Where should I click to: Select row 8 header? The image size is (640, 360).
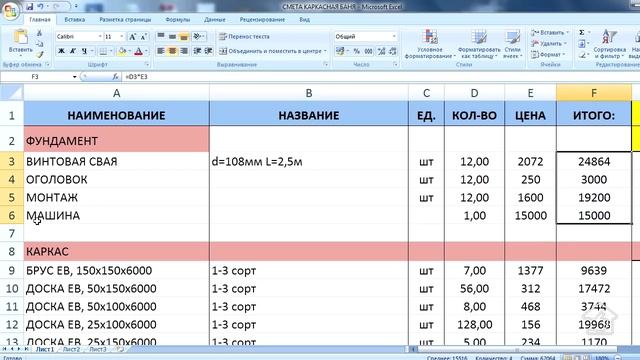(x=11, y=251)
